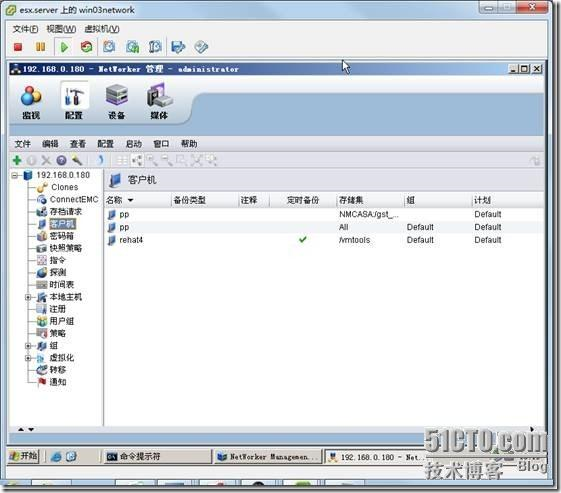Switch to 命令提示符 taskbar window
Screen dimensions: 561x493
(x=157, y=457)
